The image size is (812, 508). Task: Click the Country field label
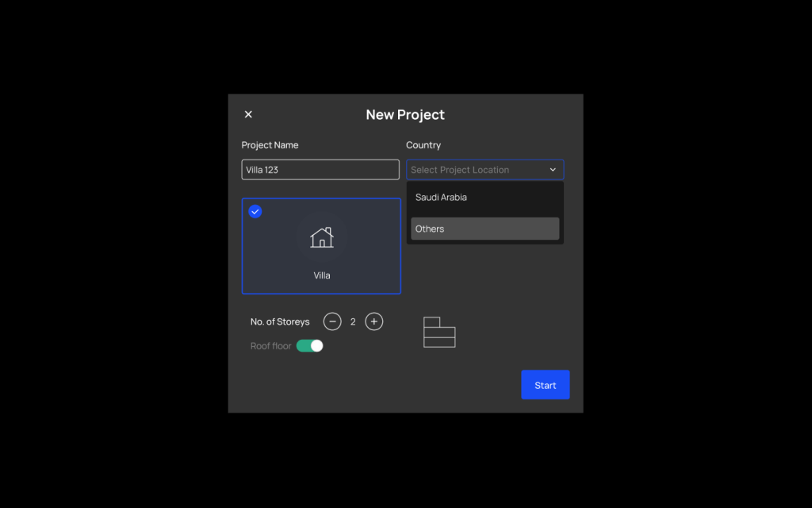(x=423, y=145)
